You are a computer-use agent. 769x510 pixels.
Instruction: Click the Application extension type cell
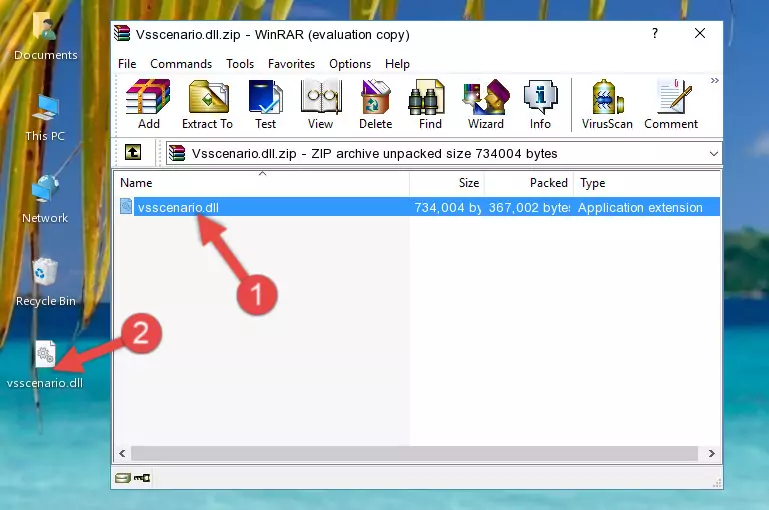(x=640, y=207)
